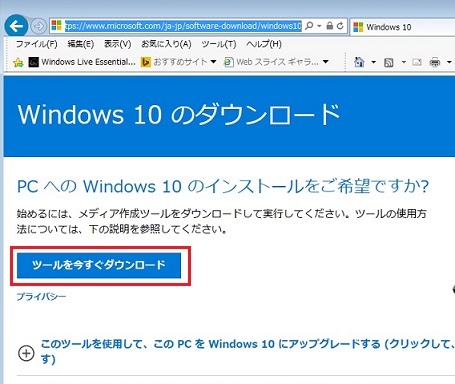This screenshot has width=455, height=384.
Task: Expand the upgrade this PC section plus icon
Action: (26, 353)
